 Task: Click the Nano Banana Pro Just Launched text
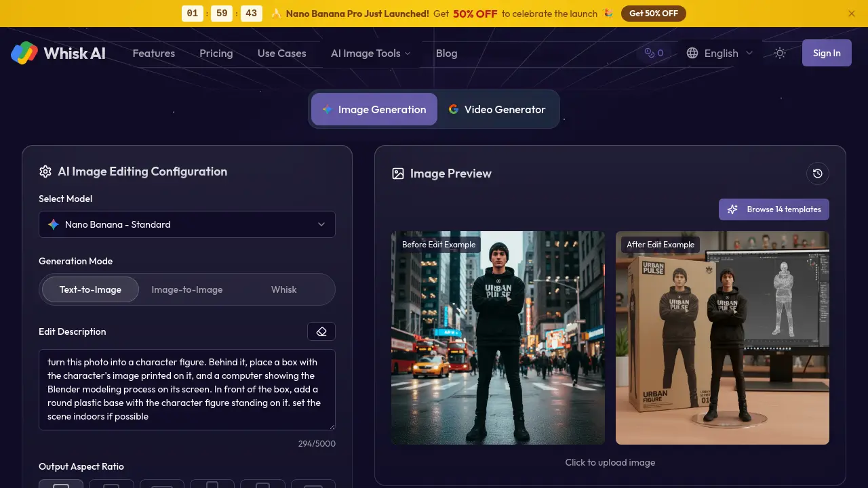tap(357, 14)
